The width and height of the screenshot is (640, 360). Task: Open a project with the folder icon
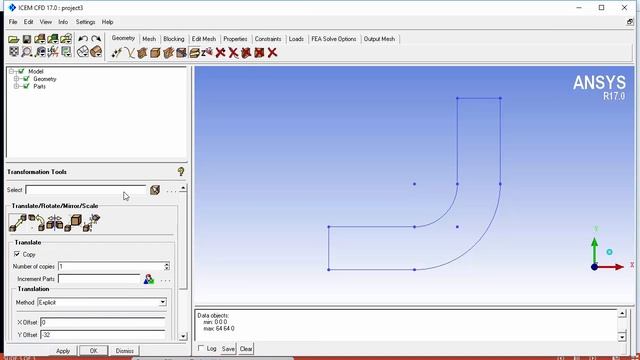13,39
